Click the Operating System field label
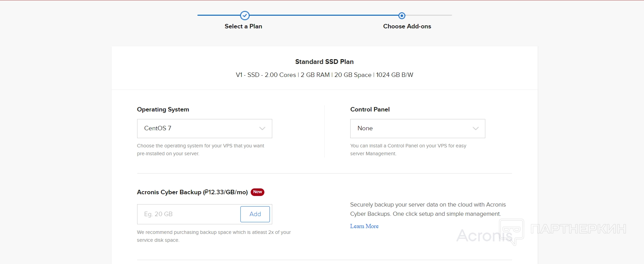This screenshot has height=264, width=644. pyautogui.click(x=163, y=109)
